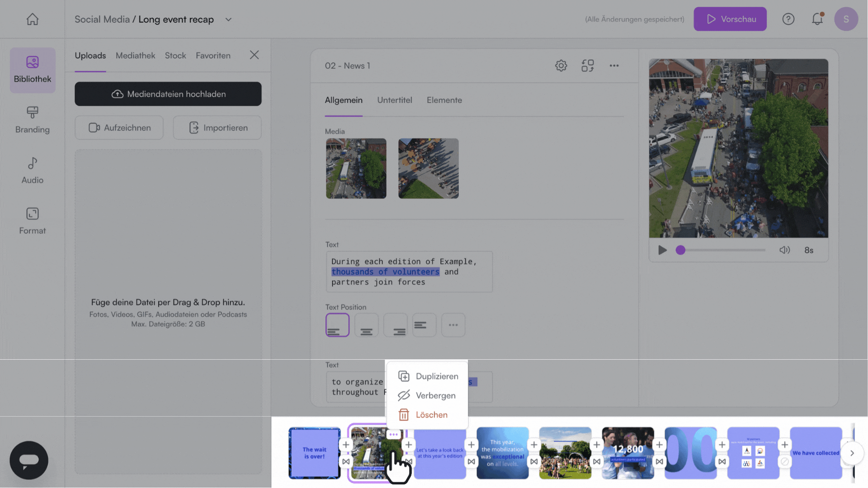Switch to the Stock tab
Viewport: 868px width, 488px height.
(175, 56)
